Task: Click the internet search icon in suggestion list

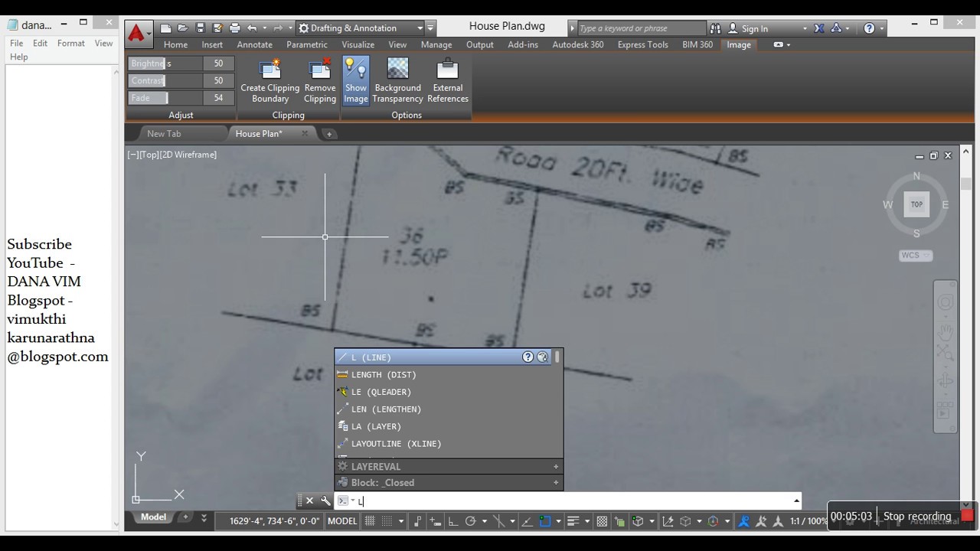Action: click(x=542, y=357)
